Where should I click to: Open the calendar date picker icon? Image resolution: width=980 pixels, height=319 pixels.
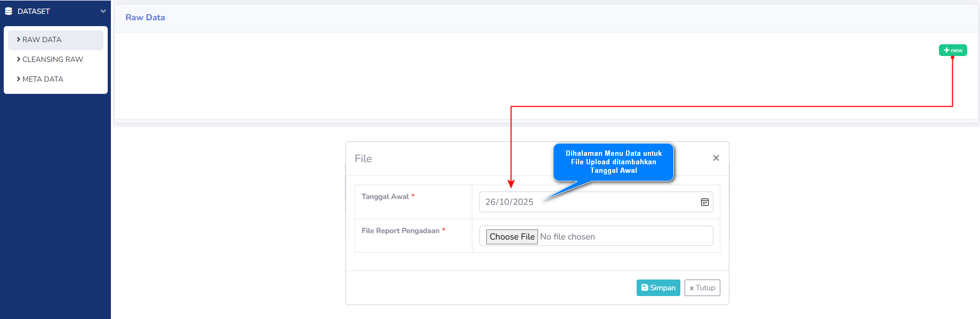pyautogui.click(x=704, y=202)
